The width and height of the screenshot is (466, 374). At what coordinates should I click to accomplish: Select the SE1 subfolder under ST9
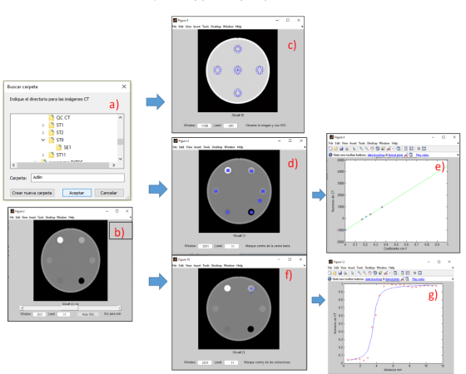point(64,147)
